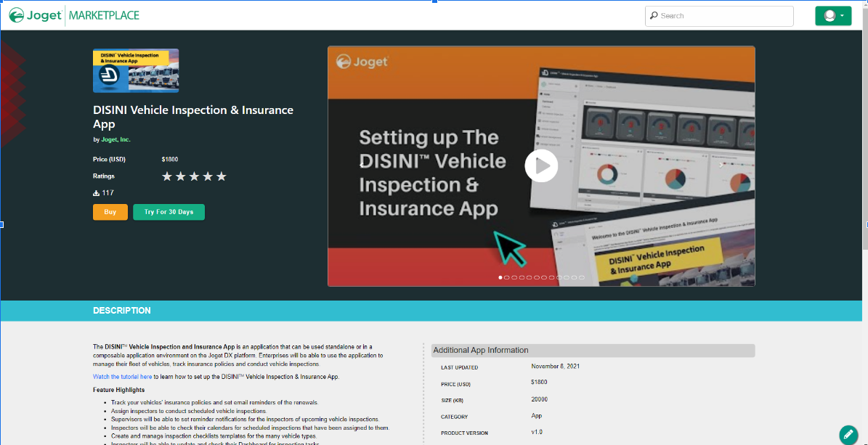Click the DESCRIPTION section header
Image resolution: width=868 pixels, height=445 pixels.
122,311
